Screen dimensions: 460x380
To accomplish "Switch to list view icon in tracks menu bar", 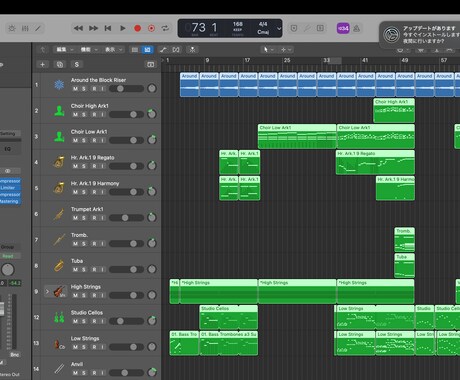I will (135, 50).
